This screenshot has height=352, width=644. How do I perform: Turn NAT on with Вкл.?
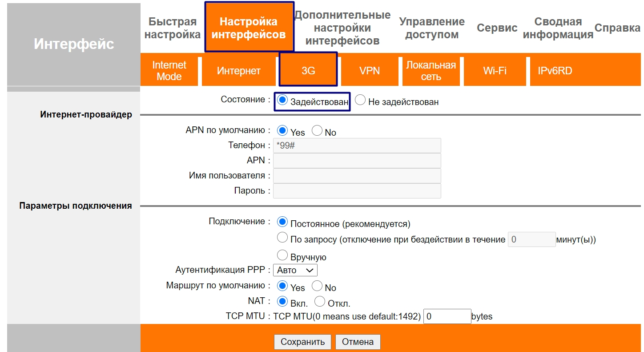pos(282,301)
